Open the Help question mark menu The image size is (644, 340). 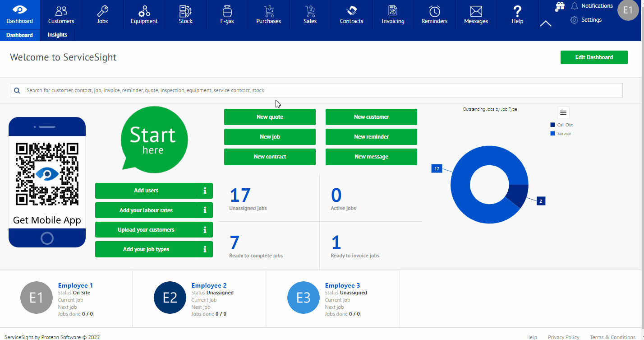tap(517, 14)
